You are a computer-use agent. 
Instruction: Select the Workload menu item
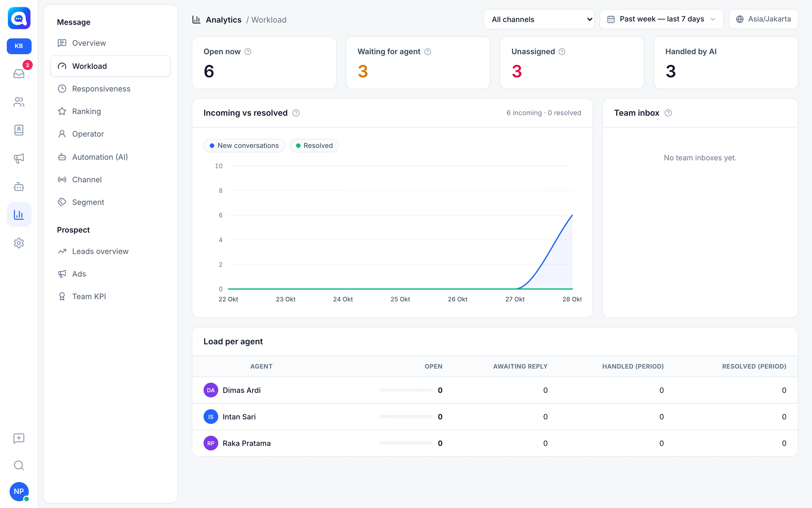coord(111,66)
